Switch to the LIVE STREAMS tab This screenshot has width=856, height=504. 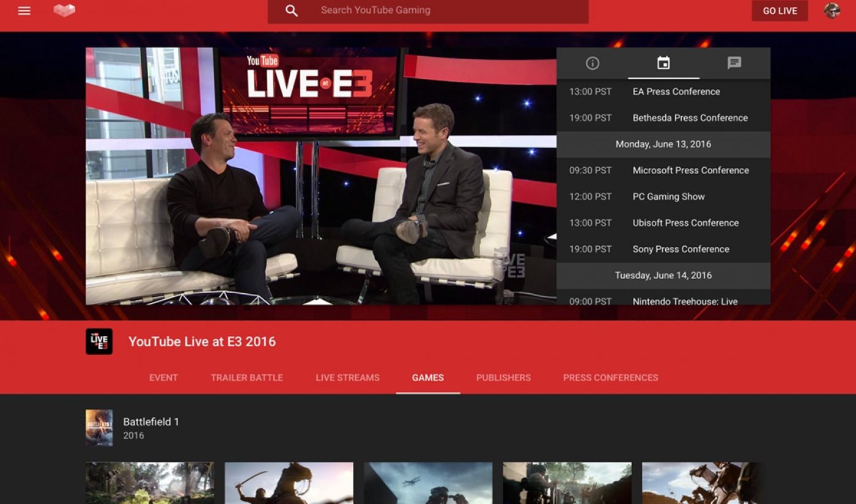click(347, 378)
